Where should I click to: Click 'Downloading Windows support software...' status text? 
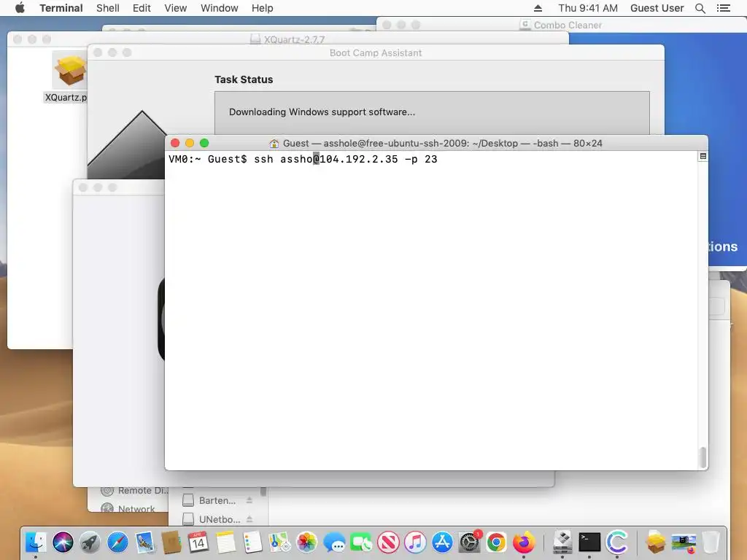(x=322, y=112)
